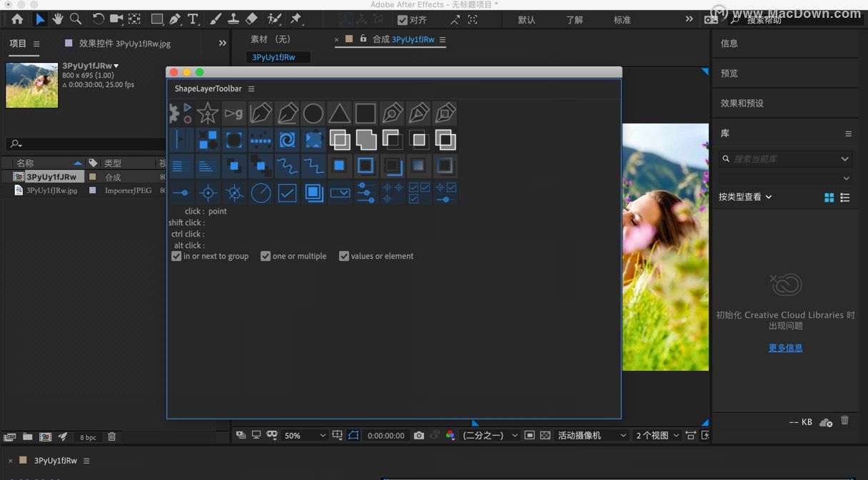Select the Clone Stamp tool

pyautogui.click(x=233, y=19)
